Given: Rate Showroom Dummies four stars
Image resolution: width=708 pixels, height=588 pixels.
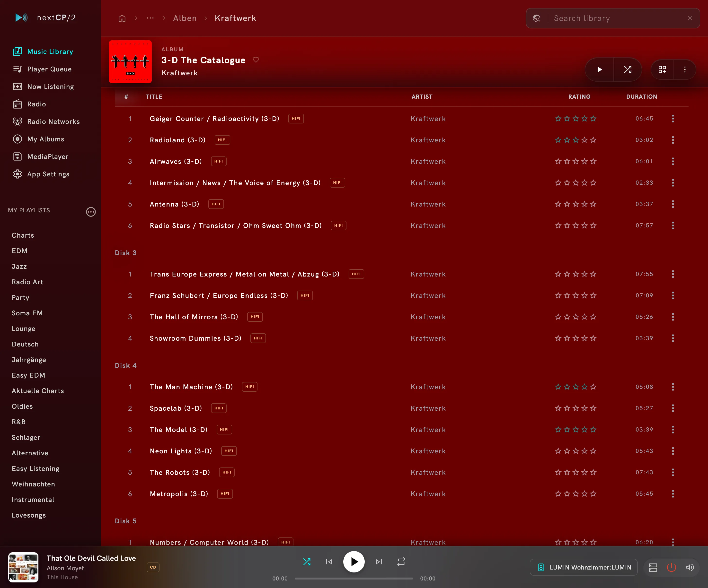Looking at the screenshot, I should pyautogui.click(x=584, y=338).
